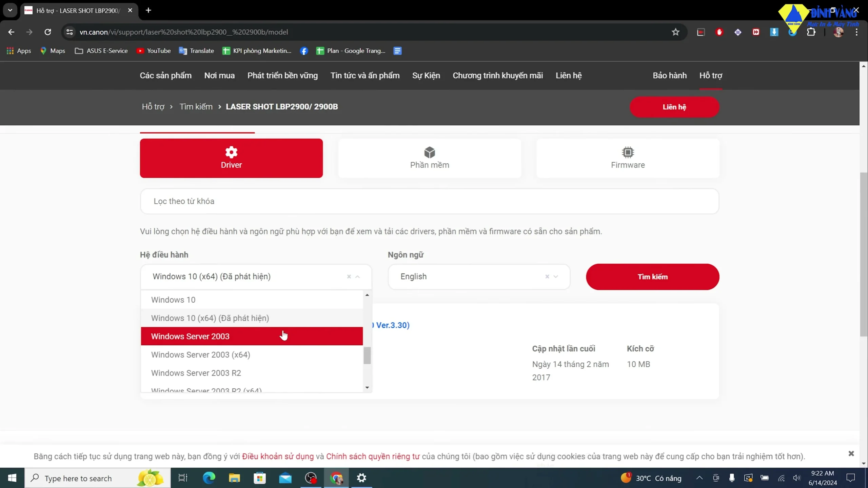Open the Chrome three-dot menu
The width and height of the screenshot is (868, 488).
pos(856,32)
